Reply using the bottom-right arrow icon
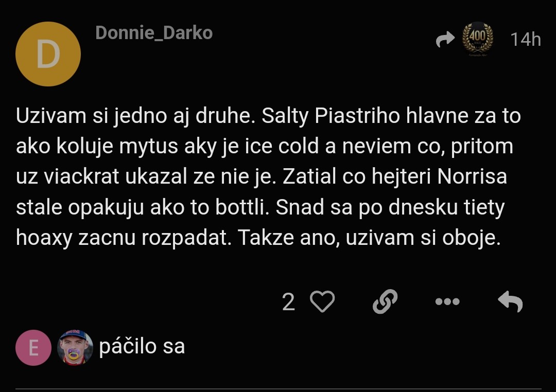556x392 pixels. [510, 301]
